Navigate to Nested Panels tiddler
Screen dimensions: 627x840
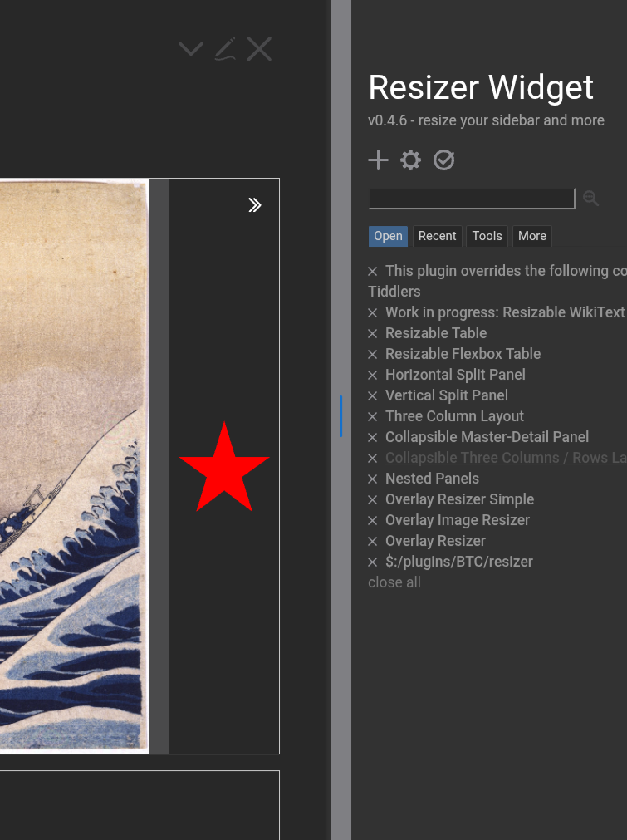(432, 479)
